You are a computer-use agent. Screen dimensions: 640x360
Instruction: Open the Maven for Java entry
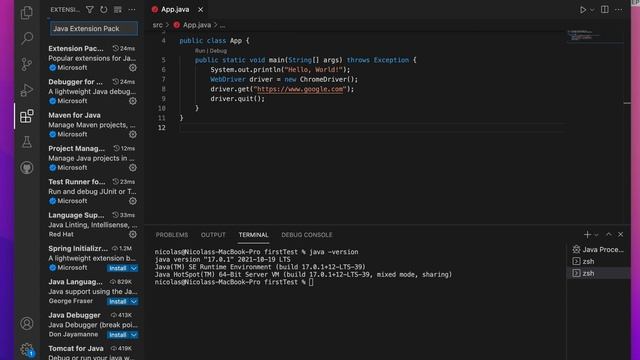(93, 125)
